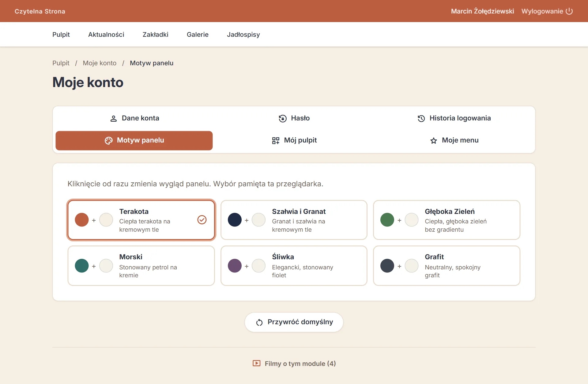Click the Moje konto breadcrumb link
Viewport: 588px width, 384px height.
[100, 63]
